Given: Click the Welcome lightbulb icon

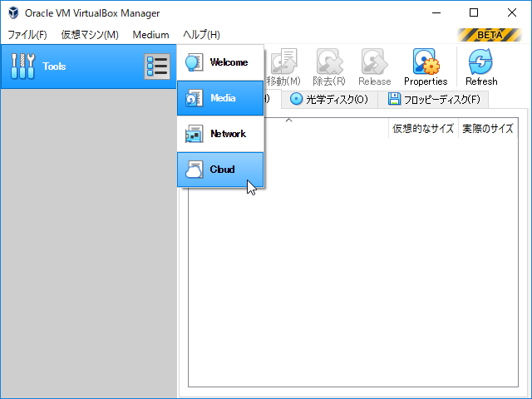Looking at the screenshot, I should tap(194, 62).
